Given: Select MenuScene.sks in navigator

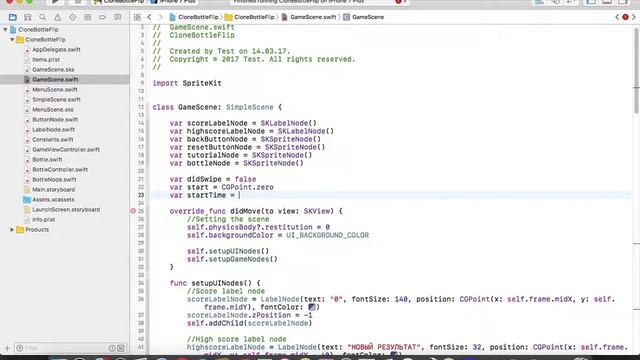Looking at the screenshot, I should pos(53,109).
